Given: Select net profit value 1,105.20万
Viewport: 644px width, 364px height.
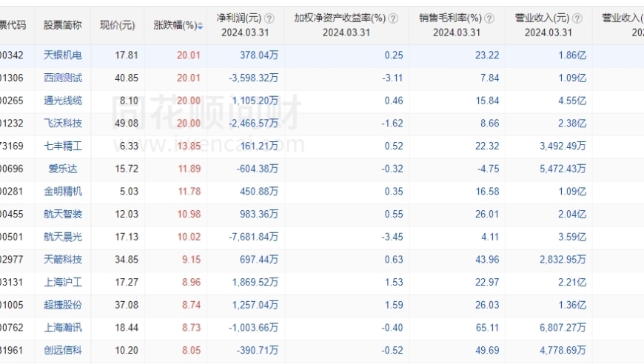Looking at the screenshot, I should coord(255,101).
